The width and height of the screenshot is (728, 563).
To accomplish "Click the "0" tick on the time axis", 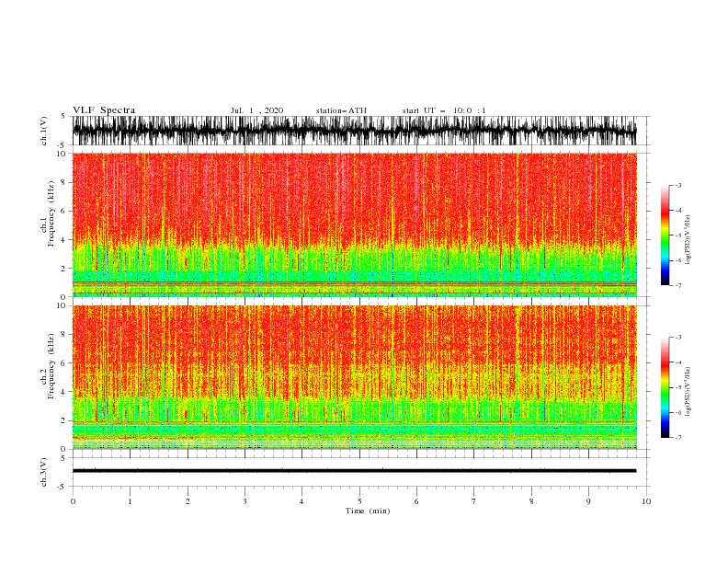I will point(73,501).
